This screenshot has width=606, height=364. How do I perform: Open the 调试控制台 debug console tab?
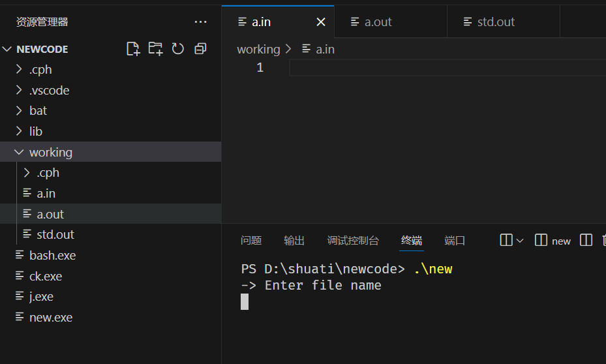pyautogui.click(x=352, y=241)
